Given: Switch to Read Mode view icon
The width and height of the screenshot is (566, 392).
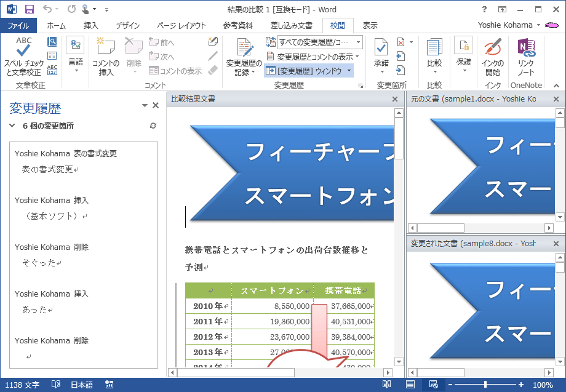Looking at the screenshot, I should point(386,385).
